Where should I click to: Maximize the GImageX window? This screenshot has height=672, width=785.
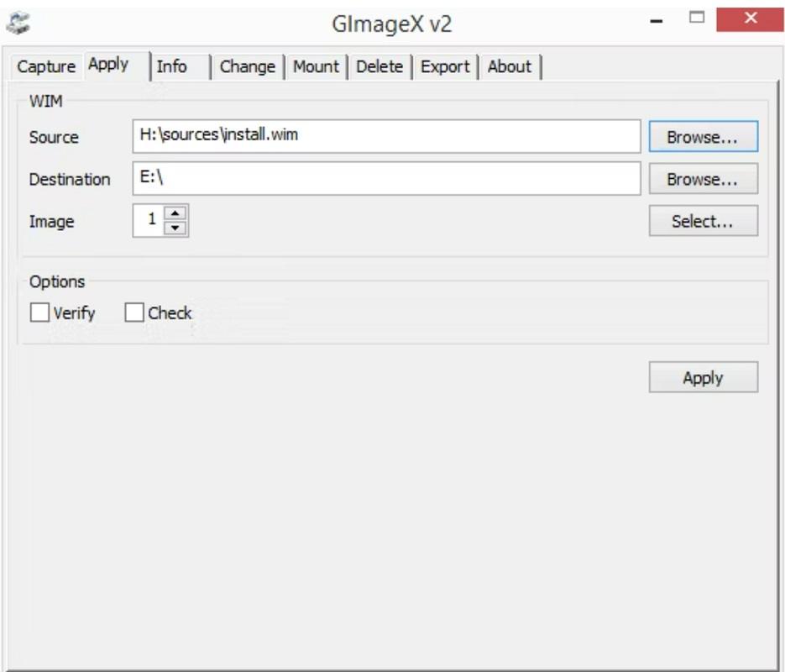[x=696, y=18]
